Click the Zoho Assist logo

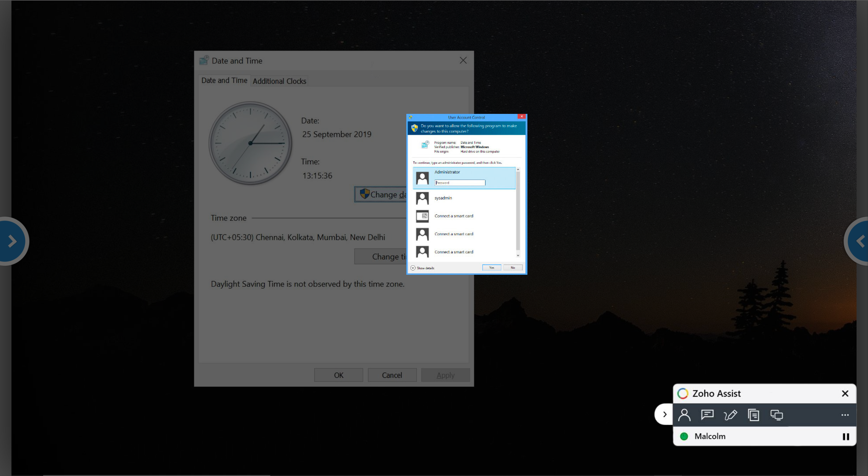(x=683, y=393)
